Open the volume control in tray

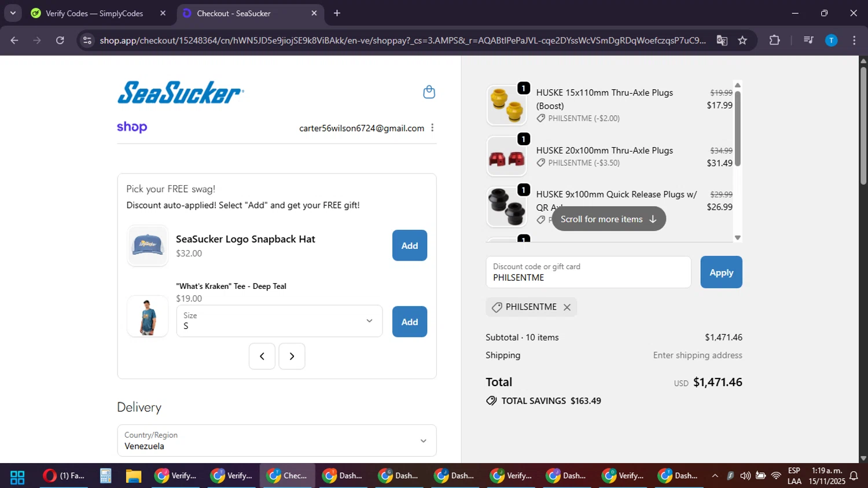[745, 476]
